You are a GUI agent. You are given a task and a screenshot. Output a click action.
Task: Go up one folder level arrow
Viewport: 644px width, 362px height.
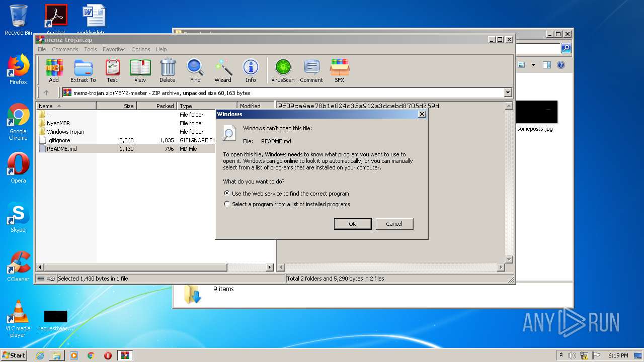point(46,93)
